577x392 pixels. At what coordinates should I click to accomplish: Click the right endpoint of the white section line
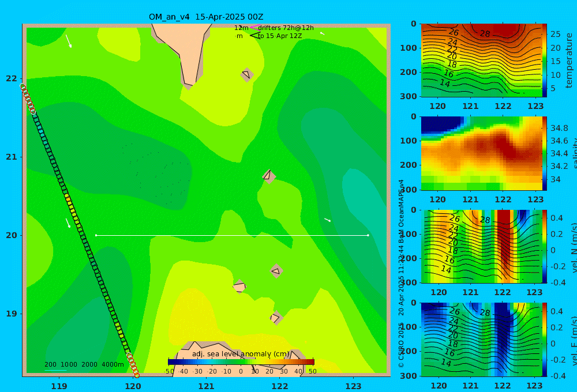pos(368,235)
